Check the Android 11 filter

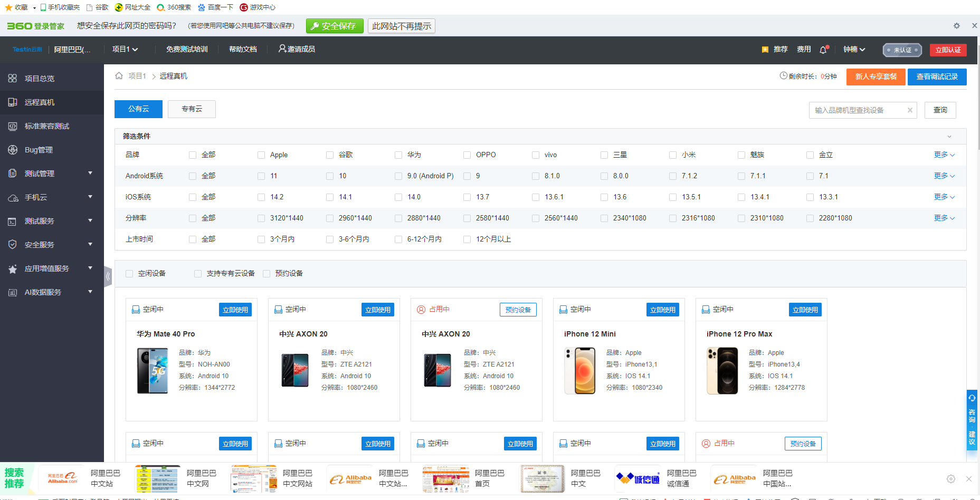tap(261, 176)
